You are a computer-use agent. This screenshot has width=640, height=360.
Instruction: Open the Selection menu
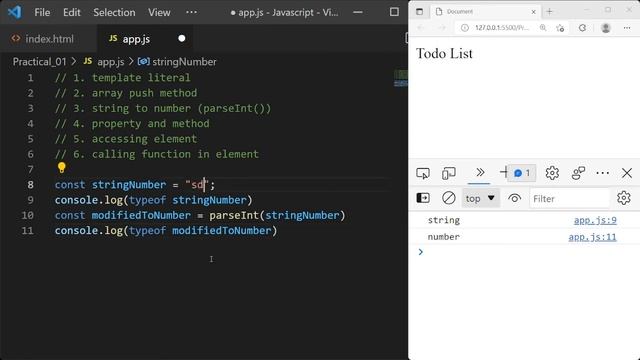click(x=114, y=12)
